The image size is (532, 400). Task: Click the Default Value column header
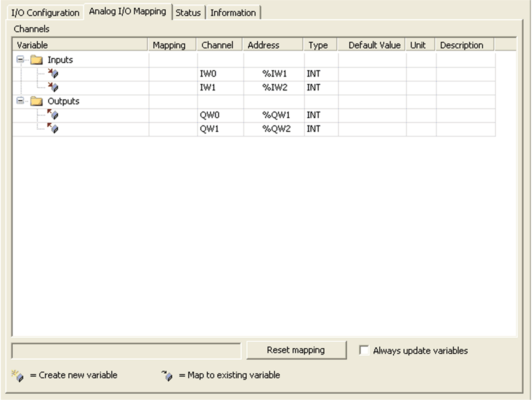[374, 45]
